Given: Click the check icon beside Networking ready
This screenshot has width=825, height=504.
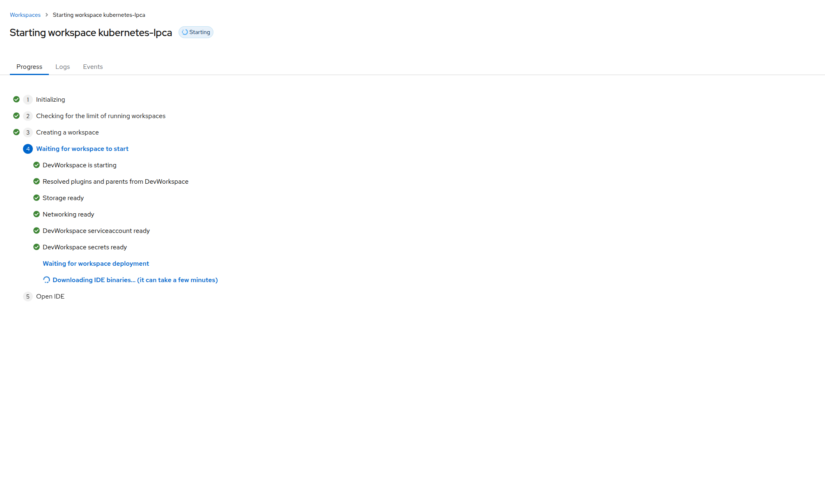Looking at the screenshot, I should [37, 214].
